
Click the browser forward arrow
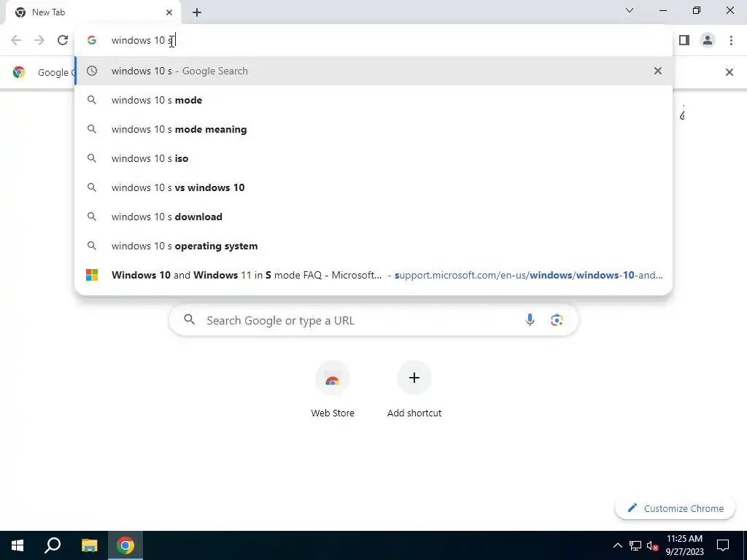click(39, 40)
